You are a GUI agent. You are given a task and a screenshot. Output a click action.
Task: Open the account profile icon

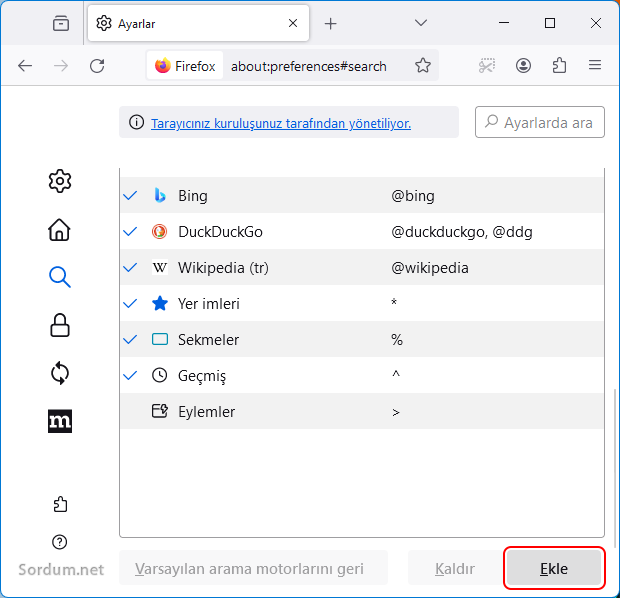coord(523,65)
